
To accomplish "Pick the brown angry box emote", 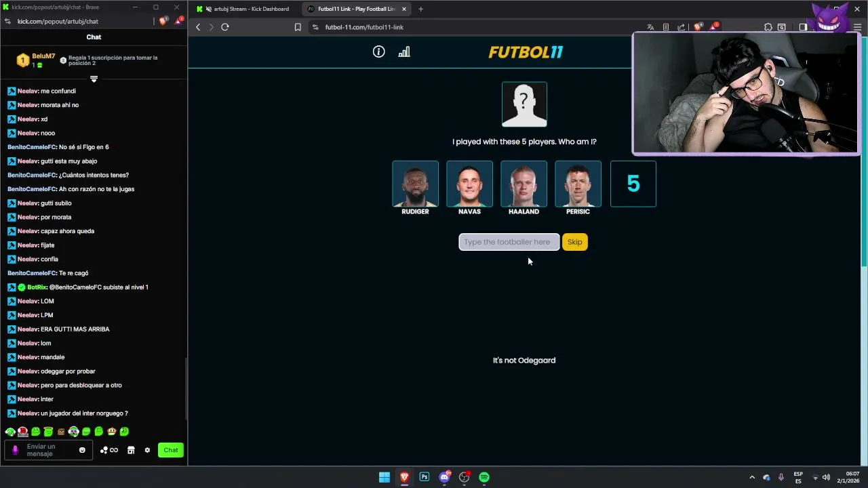I will (x=61, y=431).
